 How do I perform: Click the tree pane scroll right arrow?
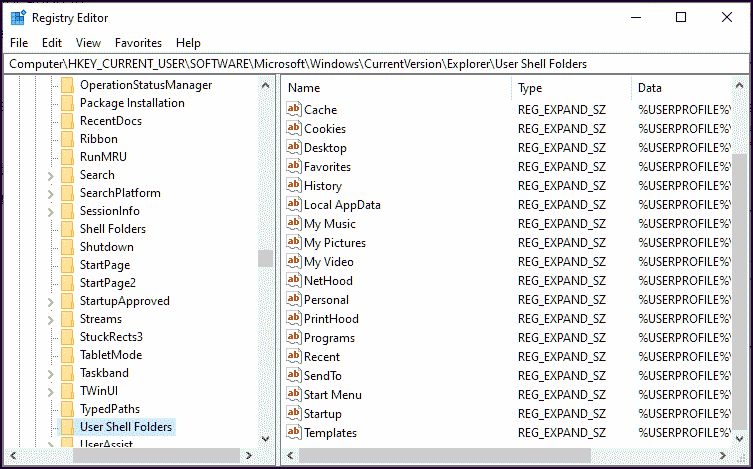(249, 455)
